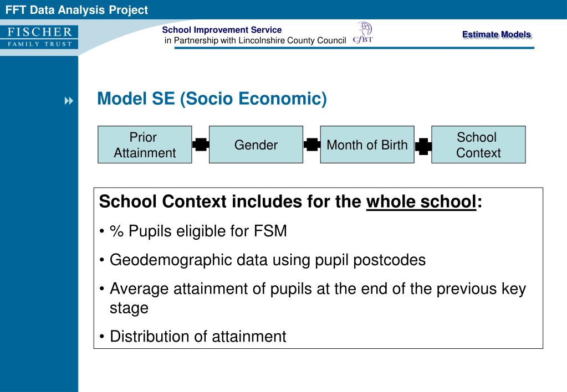
Task: Click the double-arrow bullet beside Model SE
Action: coord(69,101)
